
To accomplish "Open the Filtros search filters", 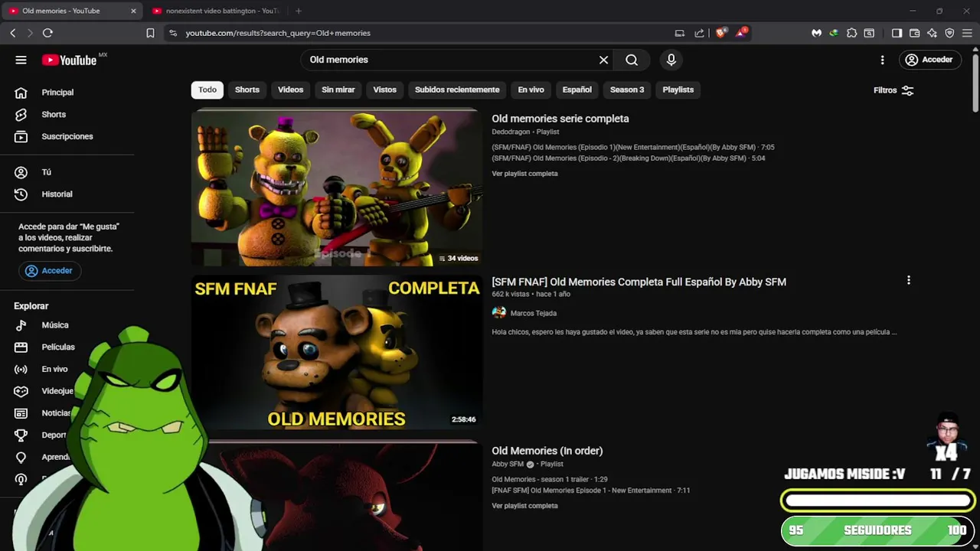I will (x=893, y=90).
